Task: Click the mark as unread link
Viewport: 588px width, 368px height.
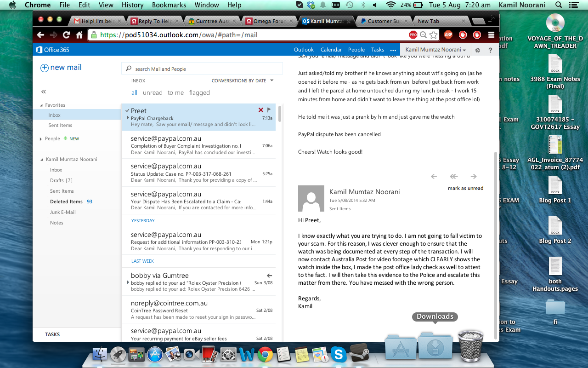Action: (x=465, y=188)
